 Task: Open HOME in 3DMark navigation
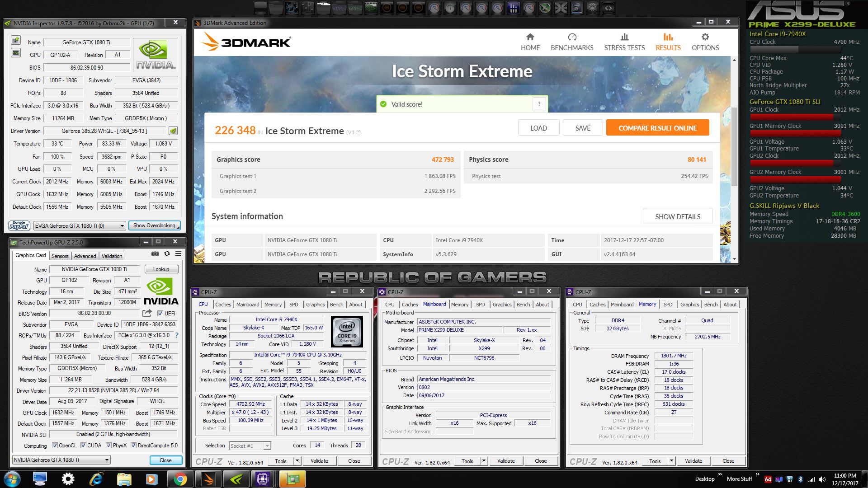tap(530, 42)
